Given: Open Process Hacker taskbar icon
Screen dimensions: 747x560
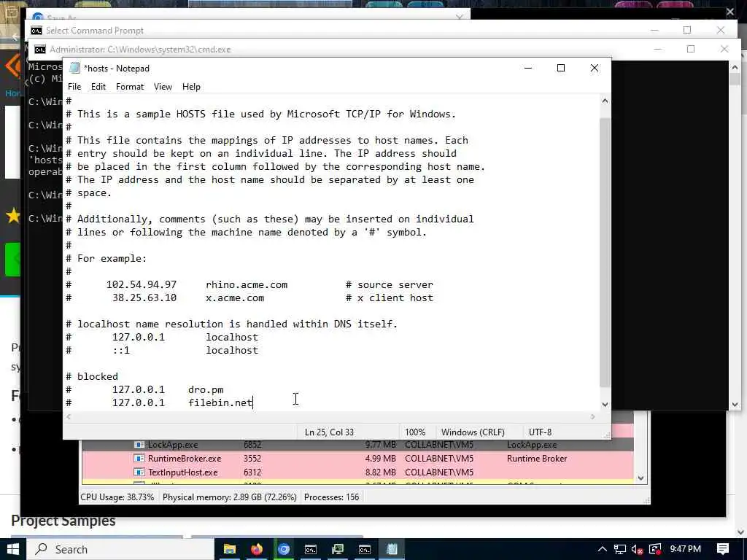Looking at the screenshot, I should (338, 549).
